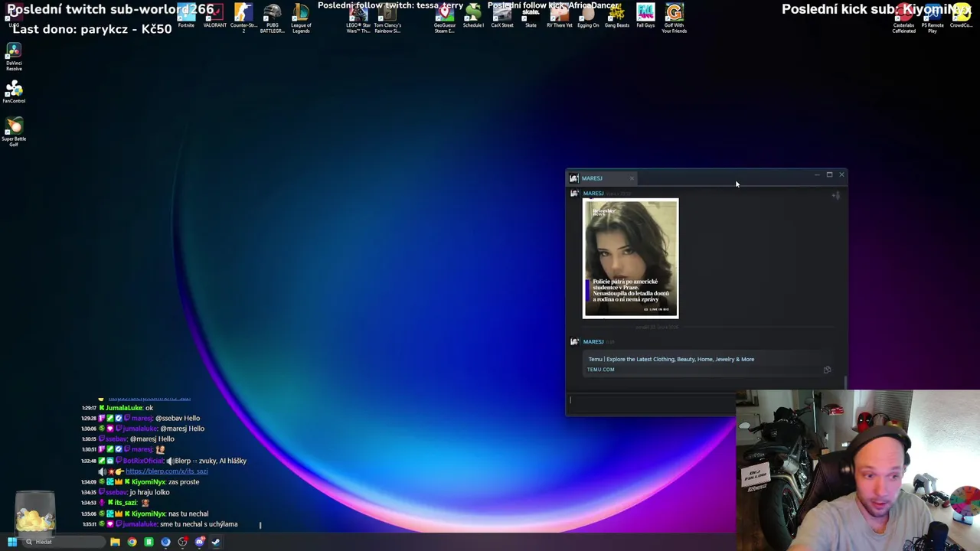The width and height of the screenshot is (980, 551).
Task: Select the CarX Street desktop icon
Action: coord(502,15)
